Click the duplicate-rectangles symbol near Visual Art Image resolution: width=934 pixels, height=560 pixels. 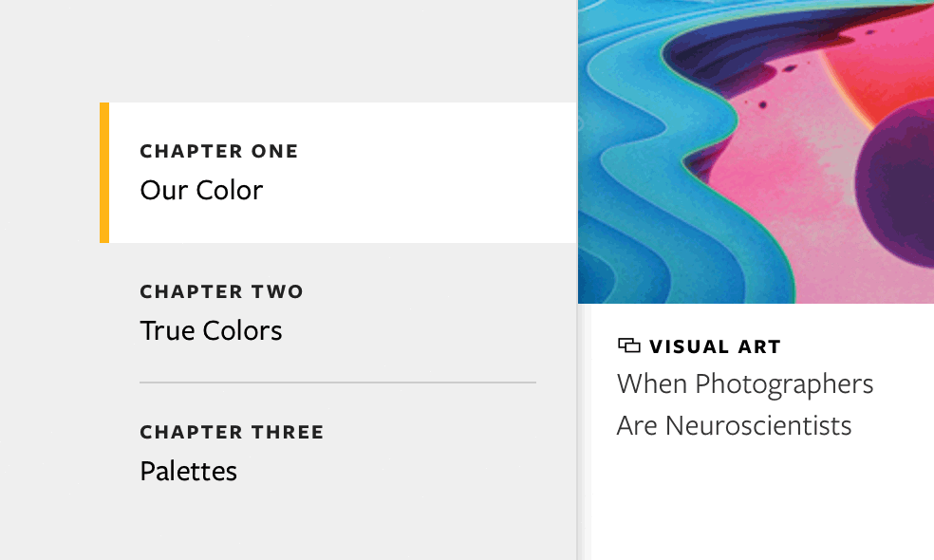[x=629, y=345]
